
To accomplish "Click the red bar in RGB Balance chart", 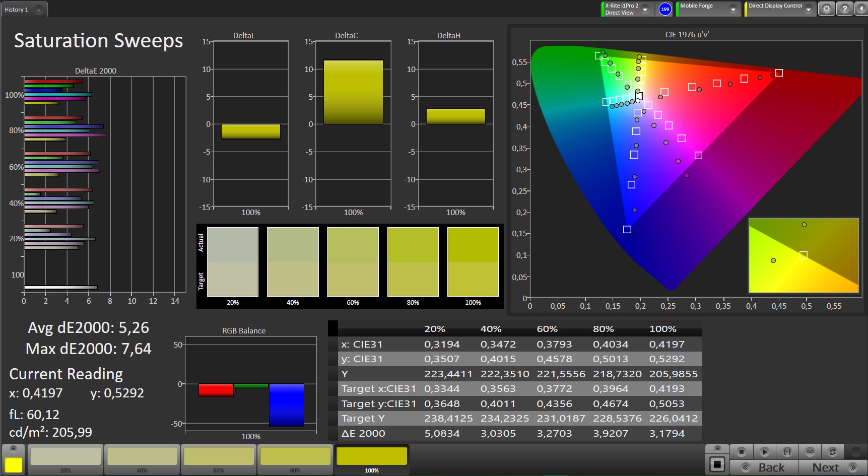I will click(x=216, y=390).
